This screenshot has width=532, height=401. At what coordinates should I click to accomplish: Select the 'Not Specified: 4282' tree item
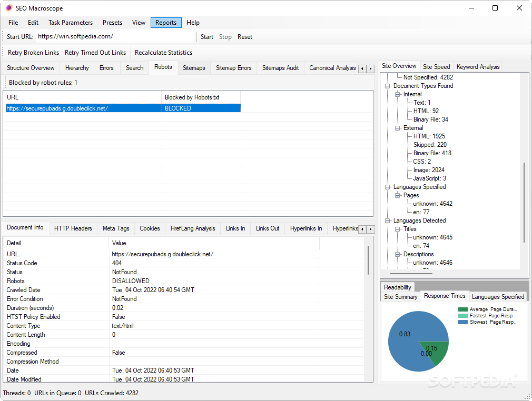428,77
